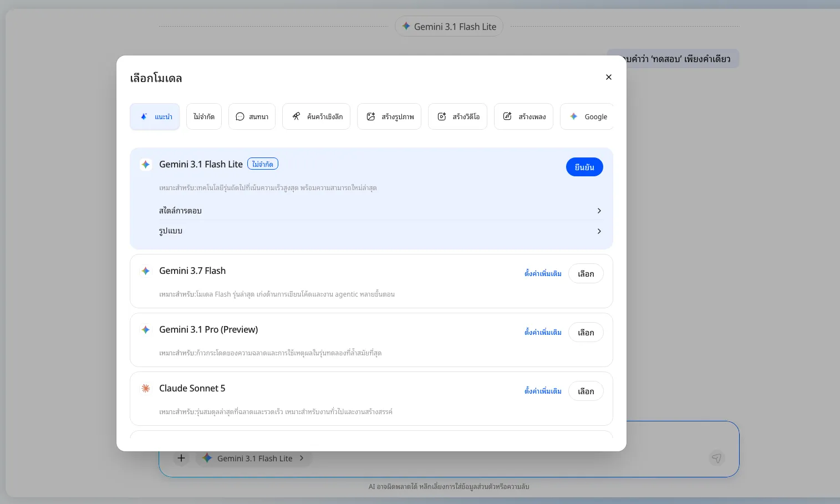Click the Gemini 3.1 Flash Lite label at page top
The image size is (840, 504).
(449, 27)
